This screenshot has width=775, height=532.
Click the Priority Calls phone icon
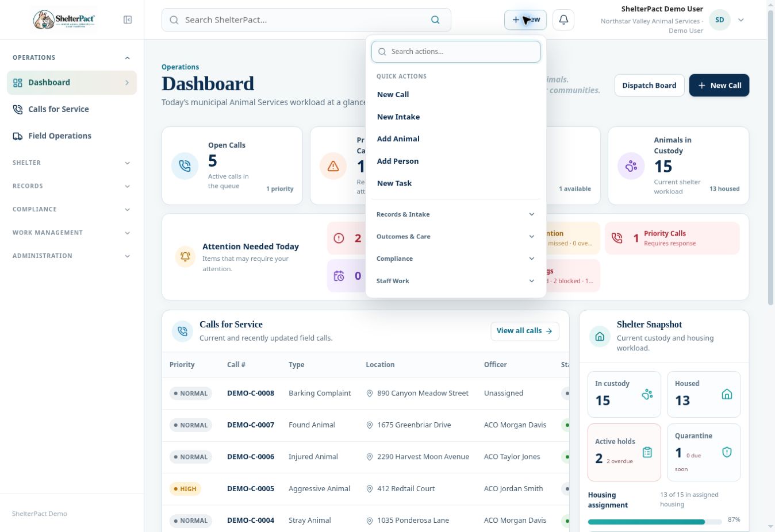617,238
